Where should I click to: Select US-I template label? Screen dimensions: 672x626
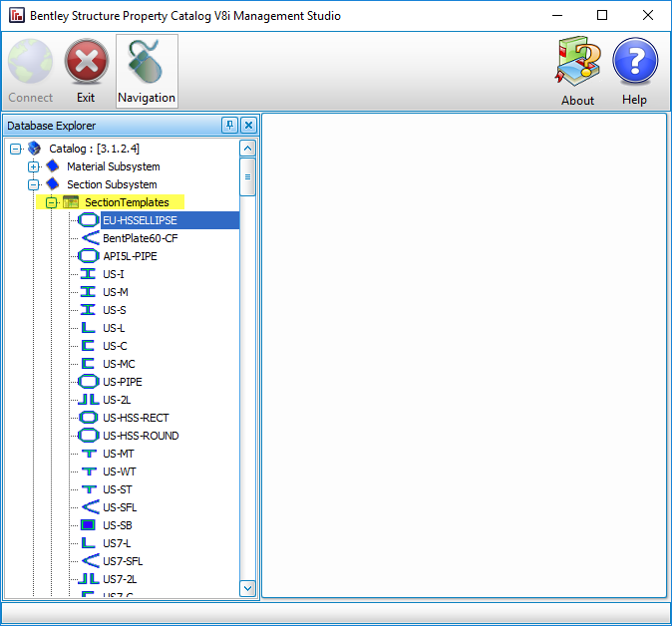(x=113, y=274)
